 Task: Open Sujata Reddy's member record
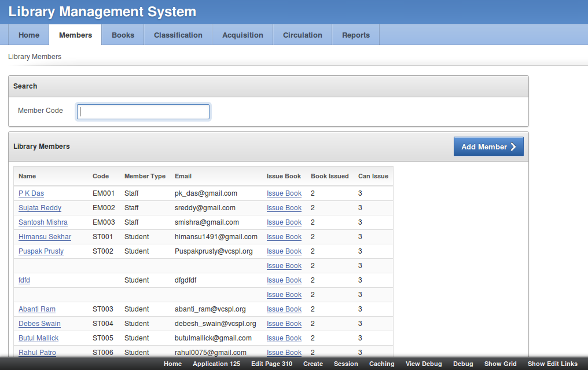[40, 208]
